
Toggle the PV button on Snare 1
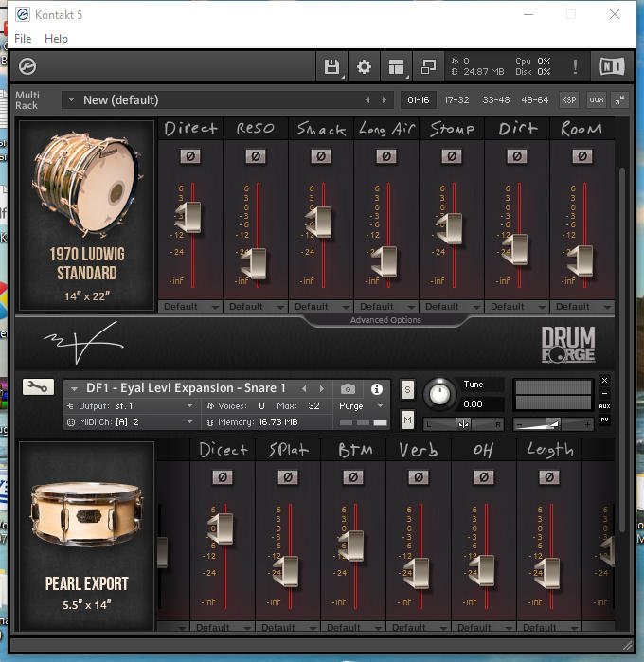[x=605, y=420]
